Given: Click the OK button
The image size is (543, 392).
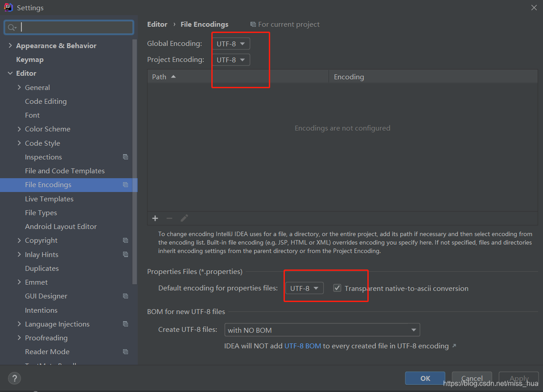Looking at the screenshot, I should [x=425, y=378].
